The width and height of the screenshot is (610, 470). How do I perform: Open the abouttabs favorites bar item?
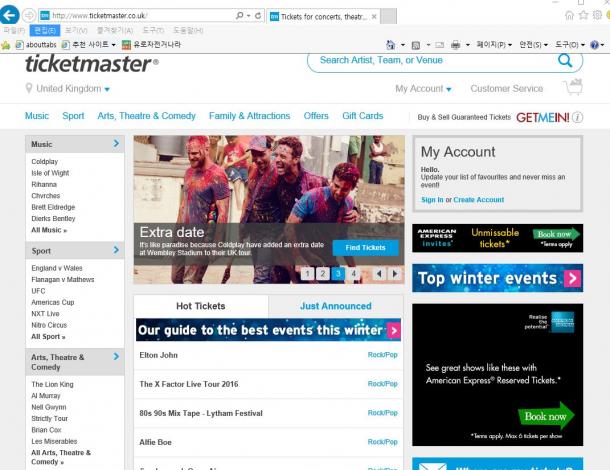pos(36,45)
